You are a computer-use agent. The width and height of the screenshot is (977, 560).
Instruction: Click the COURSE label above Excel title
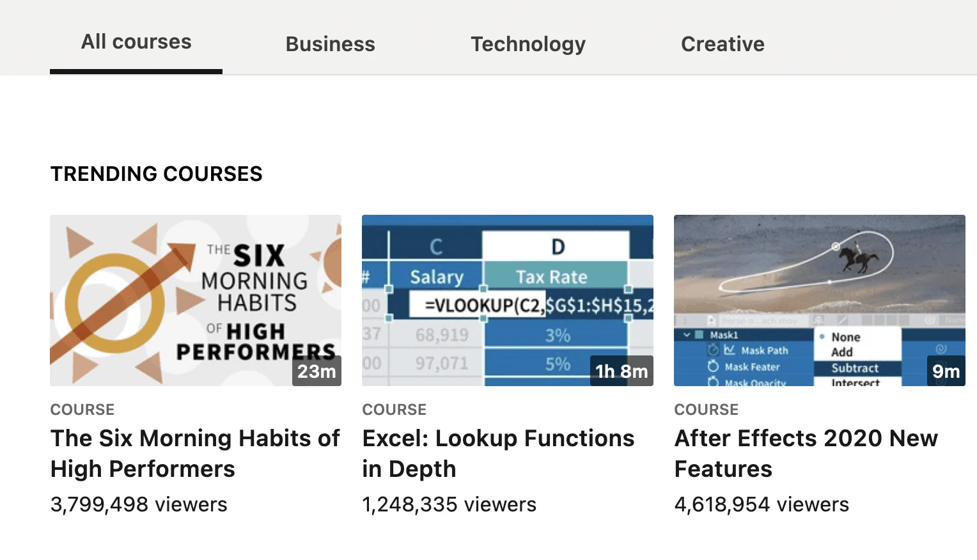point(395,410)
